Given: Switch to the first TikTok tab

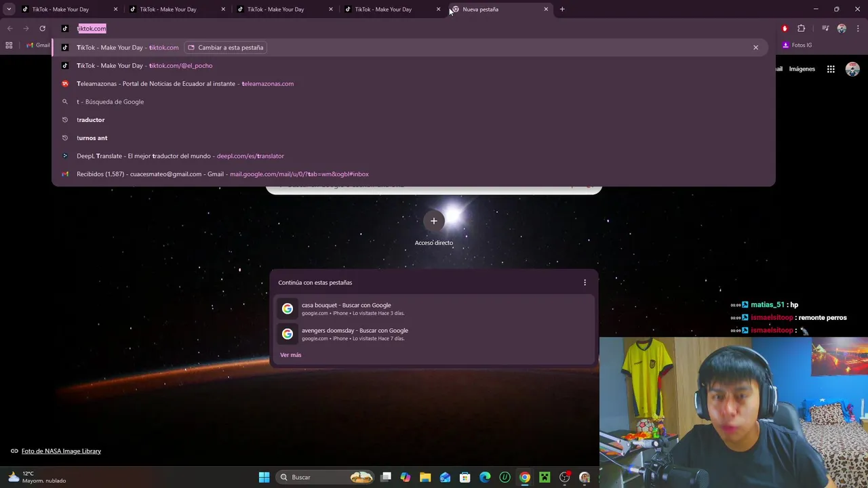Looking at the screenshot, I should click(x=68, y=9).
